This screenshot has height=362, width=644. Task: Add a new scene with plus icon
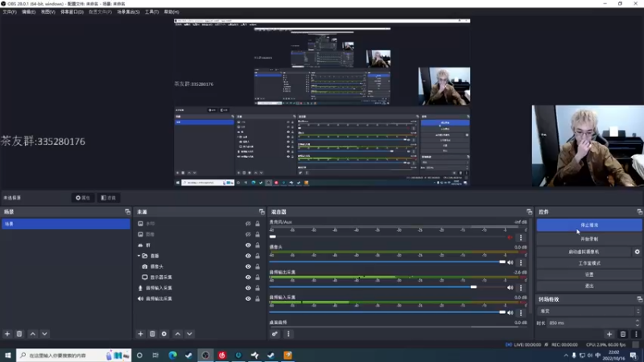click(7, 334)
